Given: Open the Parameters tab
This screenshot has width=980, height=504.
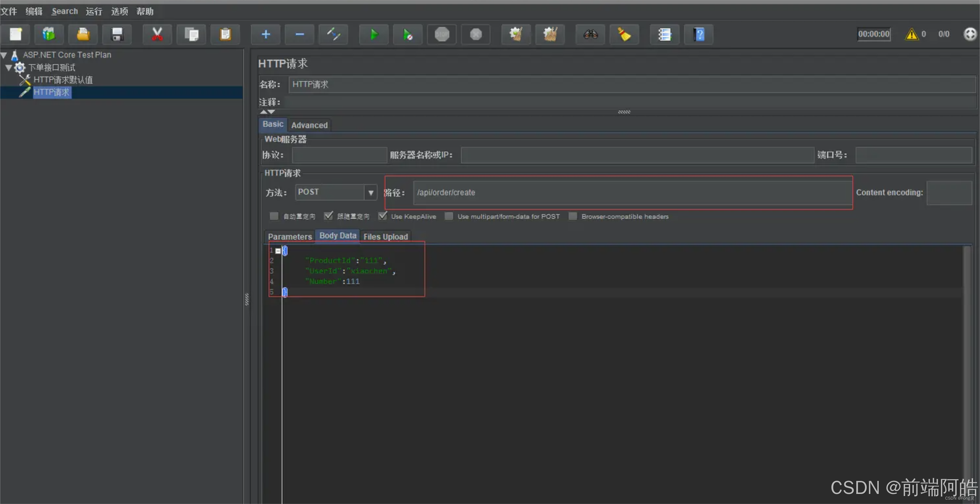Looking at the screenshot, I should pos(289,236).
